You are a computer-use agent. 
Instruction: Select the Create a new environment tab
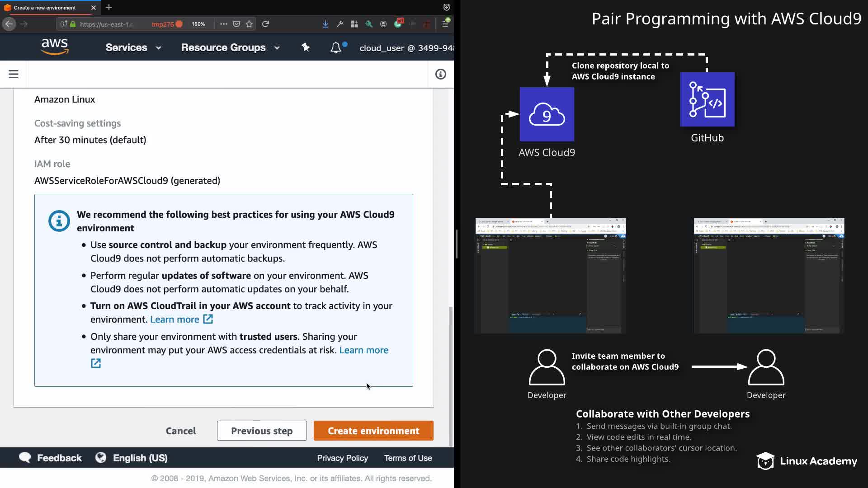pos(45,8)
